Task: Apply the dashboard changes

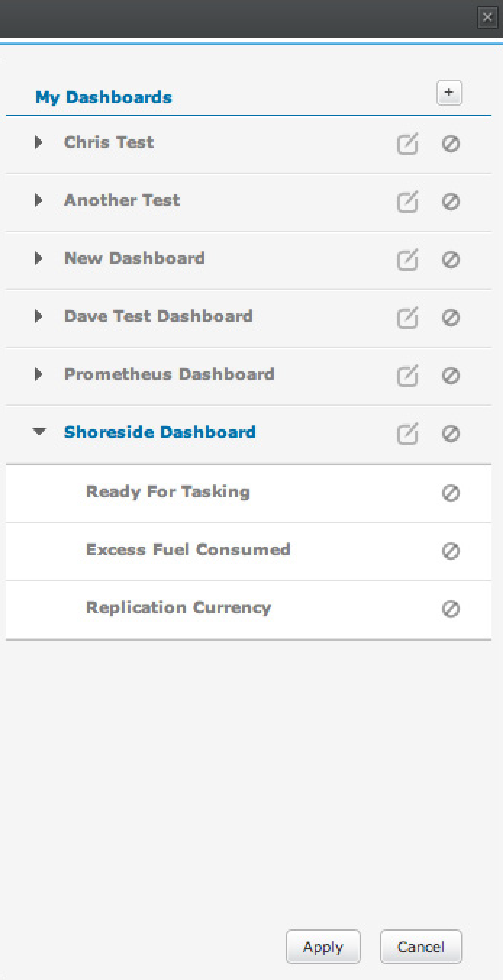Action: click(323, 947)
